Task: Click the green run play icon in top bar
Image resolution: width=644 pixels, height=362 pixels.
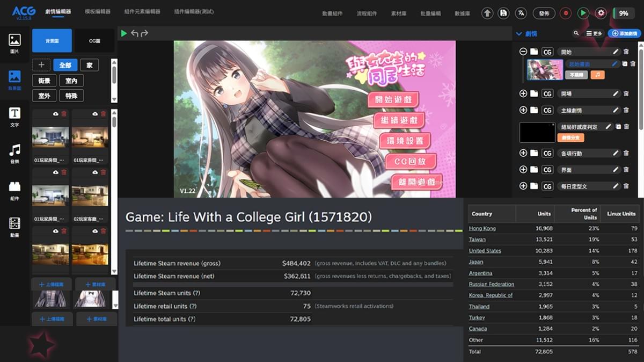Action: tap(583, 13)
